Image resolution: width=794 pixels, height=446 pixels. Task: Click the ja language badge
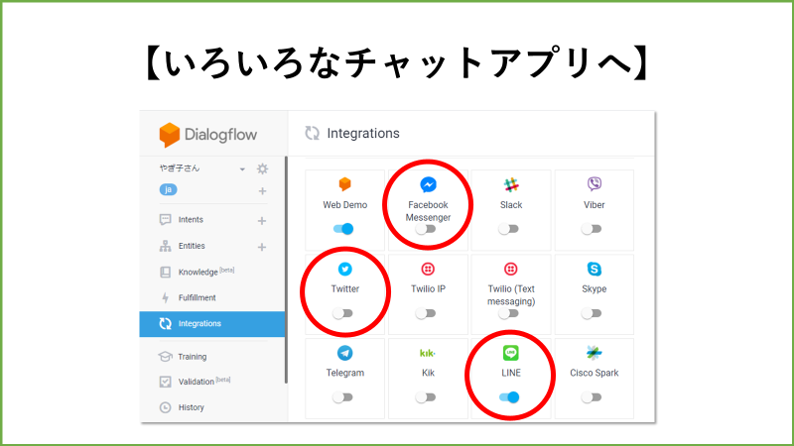167,190
